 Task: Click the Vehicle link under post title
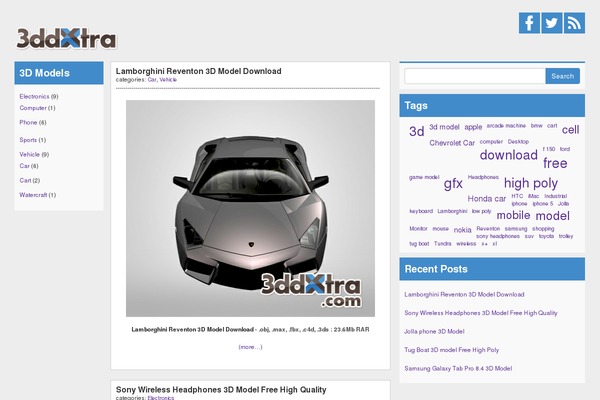(x=168, y=80)
